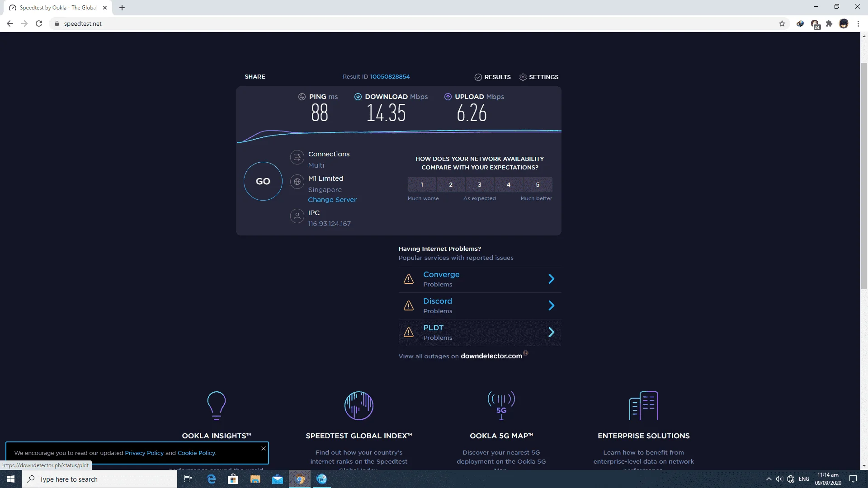Rate network availability as 4
Screen dimensions: 868x488
tap(509, 184)
